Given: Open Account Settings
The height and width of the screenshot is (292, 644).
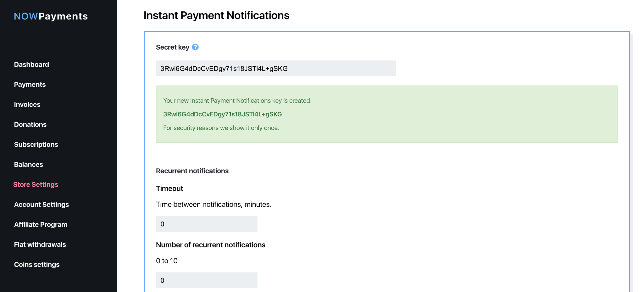Looking at the screenshot, I should coord(42,205).
